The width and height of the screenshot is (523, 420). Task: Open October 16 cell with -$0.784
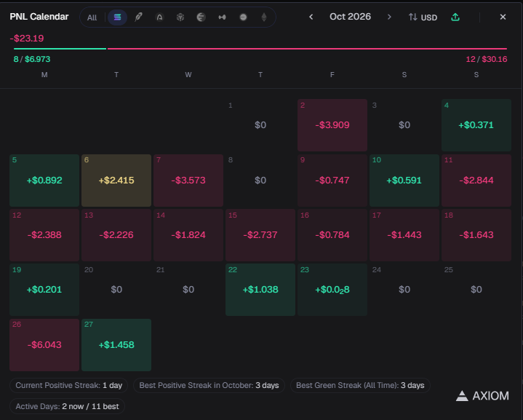point(332,235)
